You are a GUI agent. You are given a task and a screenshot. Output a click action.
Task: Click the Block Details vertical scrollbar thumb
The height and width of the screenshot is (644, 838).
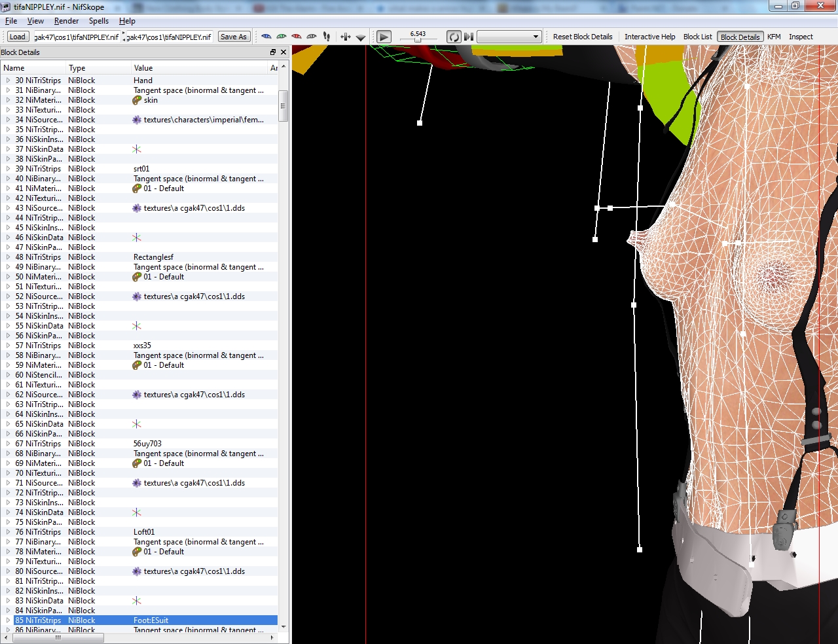point(283,106)
